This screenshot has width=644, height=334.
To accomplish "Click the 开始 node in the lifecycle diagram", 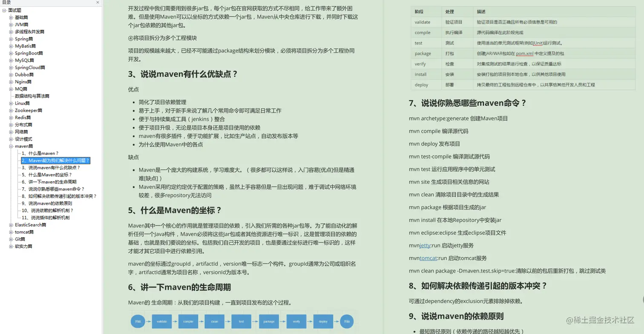I will 138,322.
